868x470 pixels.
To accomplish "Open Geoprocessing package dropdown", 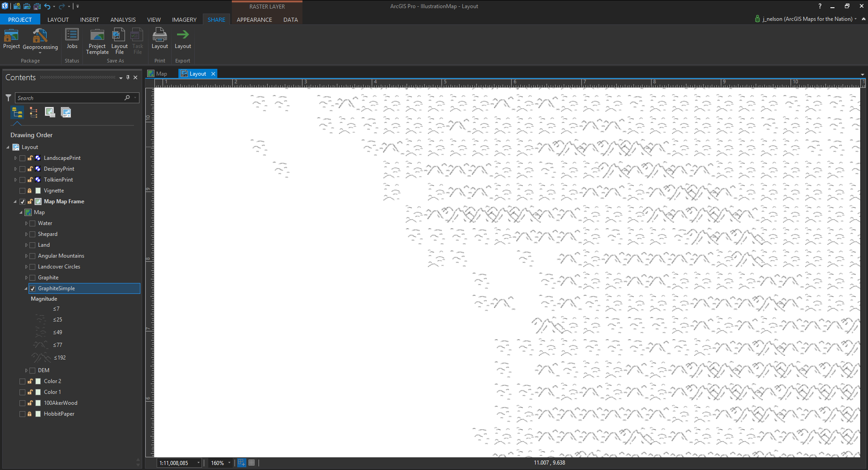I will 40,53.
